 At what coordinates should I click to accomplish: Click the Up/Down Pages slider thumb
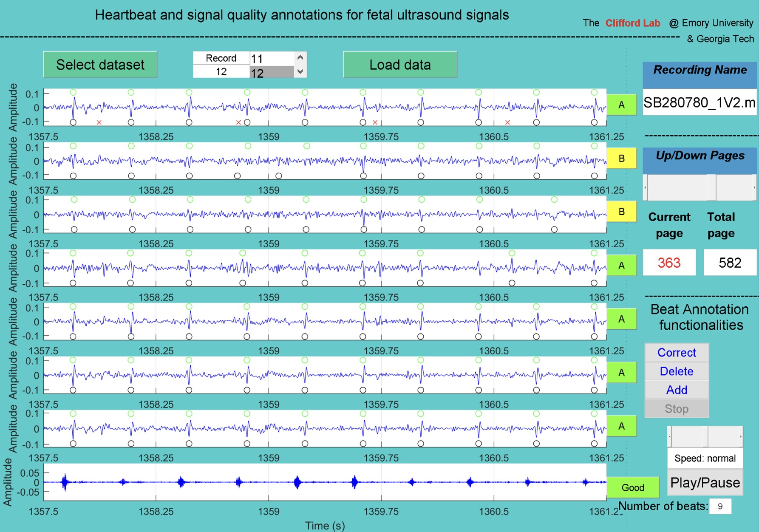pyautogui.click(x=711, y=187)
